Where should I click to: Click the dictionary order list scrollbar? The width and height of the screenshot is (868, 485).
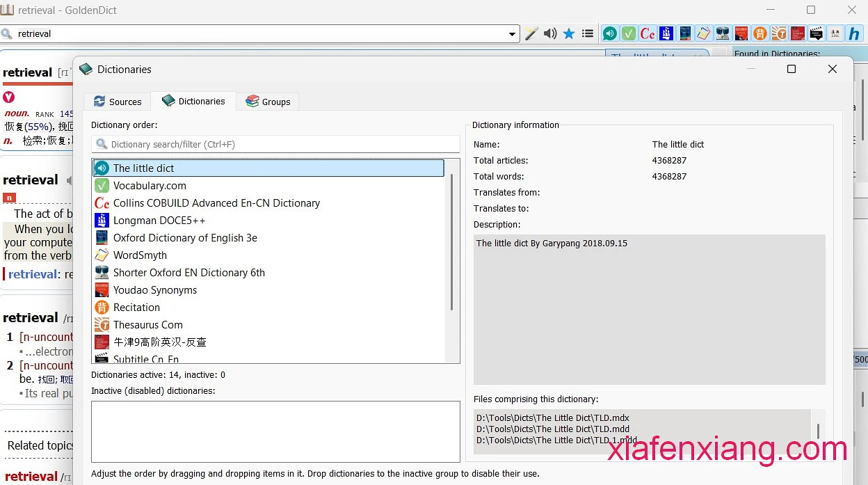(x=452, y=244)
